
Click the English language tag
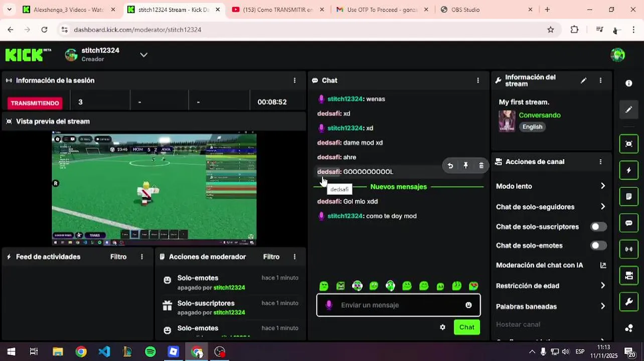532,127
